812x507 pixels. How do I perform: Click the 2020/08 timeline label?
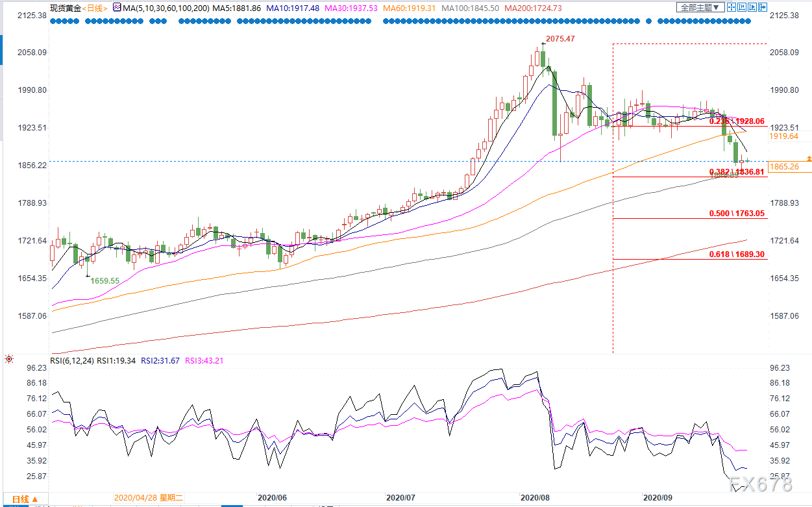pos(536,497)
